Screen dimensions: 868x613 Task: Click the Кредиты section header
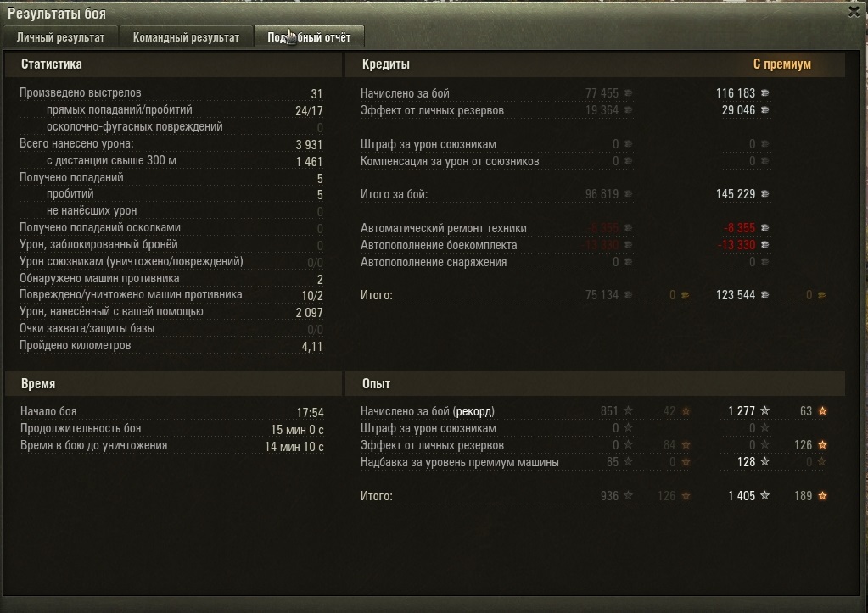pos(386,64)
